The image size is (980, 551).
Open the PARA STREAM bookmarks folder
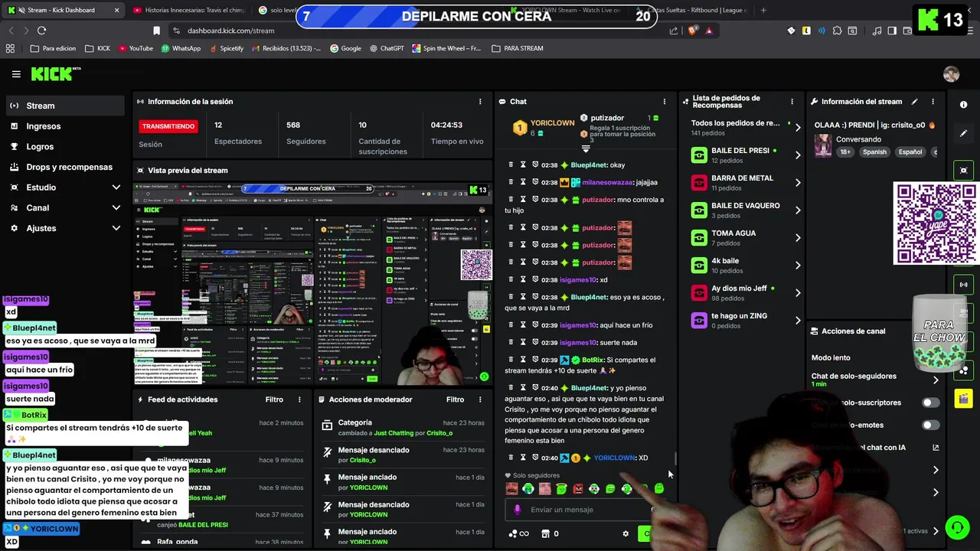click(x=517, y=48)
